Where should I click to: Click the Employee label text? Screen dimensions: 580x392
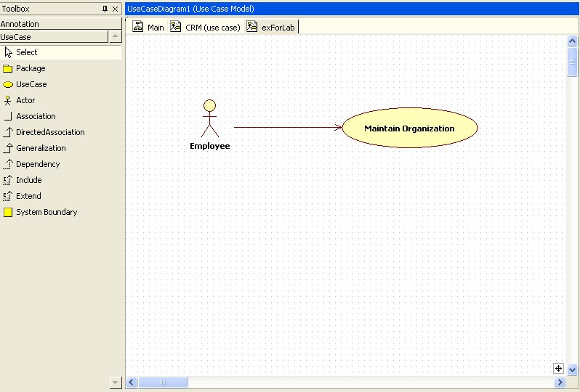pyautogui.click(x=210, y=146)
